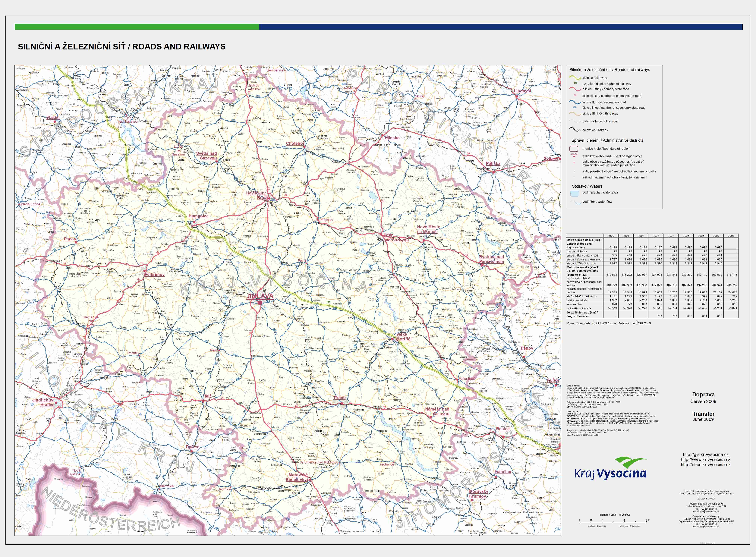Select the Náměšť nad Oslavou label
This screenshot has width=756, height=557.
point(437,411)
